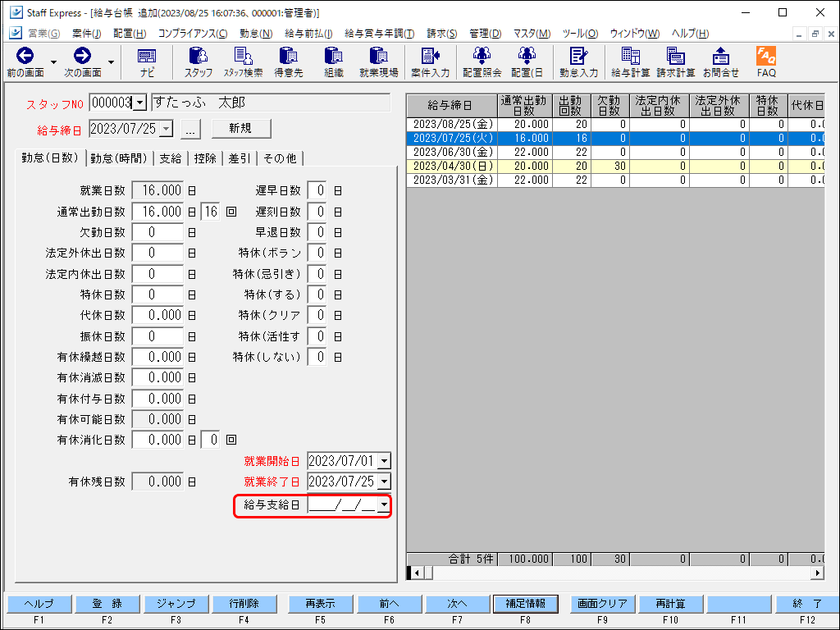Viewport: 840px width, 630px height.
Task: Switch to the 勤怠(時間) tab
Action: tap(118, 158)
